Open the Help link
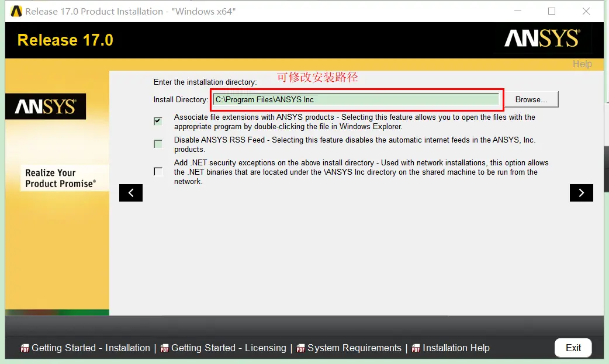Image resolution: width=609 pixels, height=364 pixels. [x=582, y=64]
